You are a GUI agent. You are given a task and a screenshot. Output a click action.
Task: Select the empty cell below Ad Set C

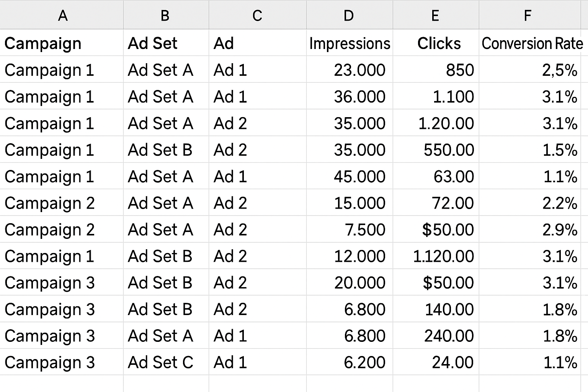tap(165, 383)
